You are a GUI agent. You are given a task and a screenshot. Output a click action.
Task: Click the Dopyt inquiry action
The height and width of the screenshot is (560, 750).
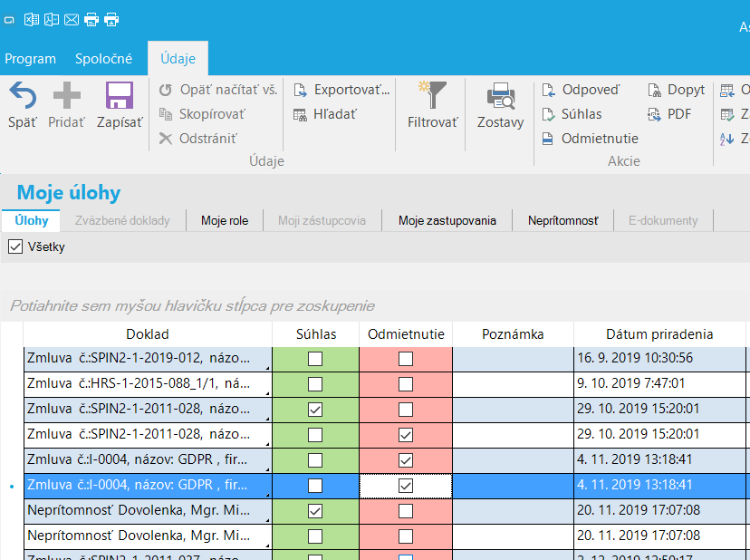(676, 90)
